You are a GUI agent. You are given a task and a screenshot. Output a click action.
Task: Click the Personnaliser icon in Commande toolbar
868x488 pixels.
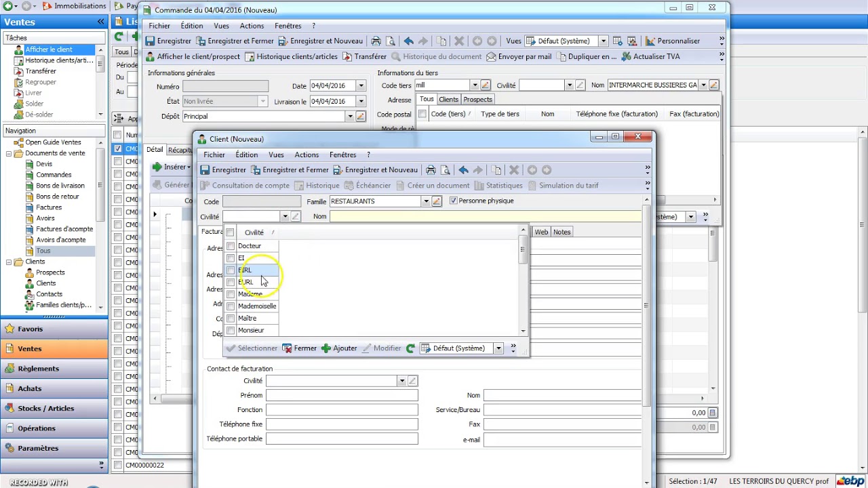650,41
